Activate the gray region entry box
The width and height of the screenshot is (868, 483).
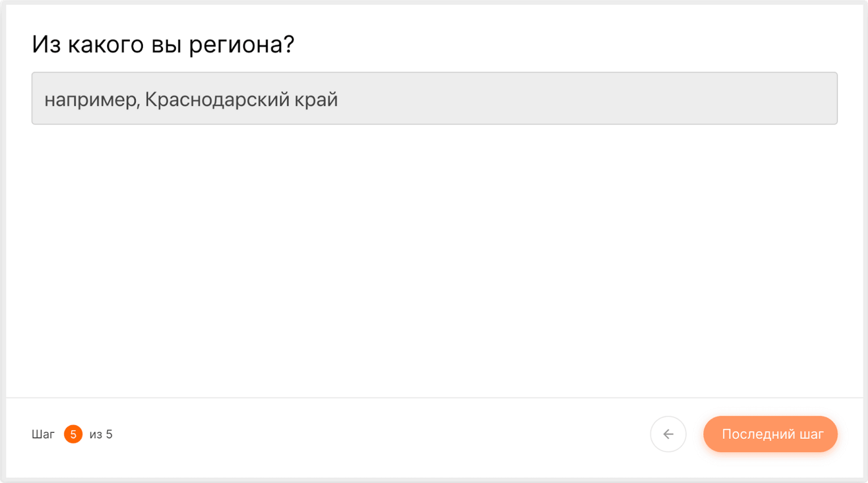[x=434, y=98]
